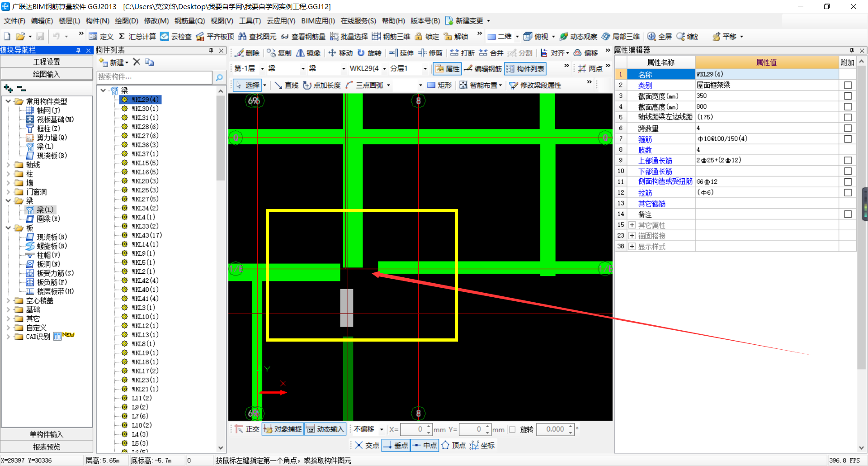Delete component with X icon in 构件列表
Screen dimensions: 868x466
click(x=137, y=62)
